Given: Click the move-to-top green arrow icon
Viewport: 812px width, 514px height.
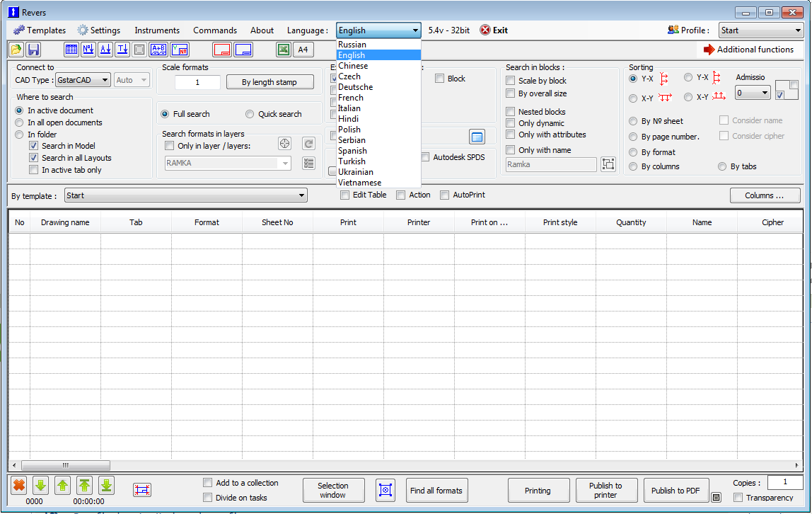Looking at the screenshot, I should click(x=84, y=486).
